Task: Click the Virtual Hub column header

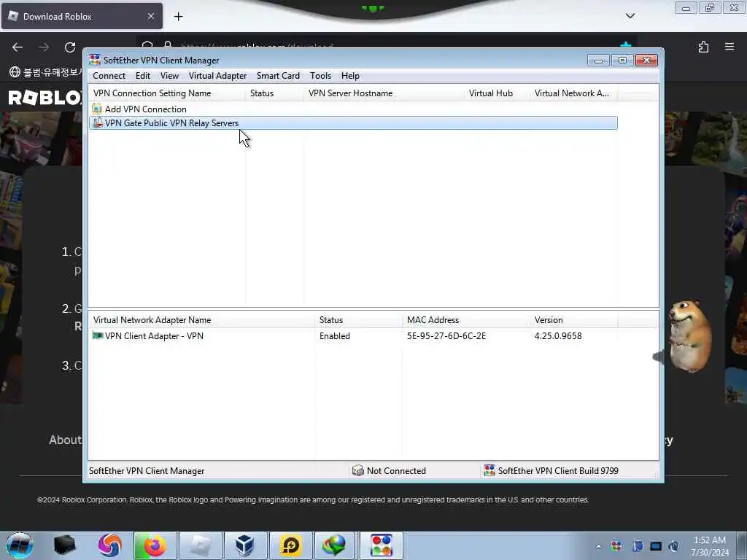Action: [x=497, y=93]
